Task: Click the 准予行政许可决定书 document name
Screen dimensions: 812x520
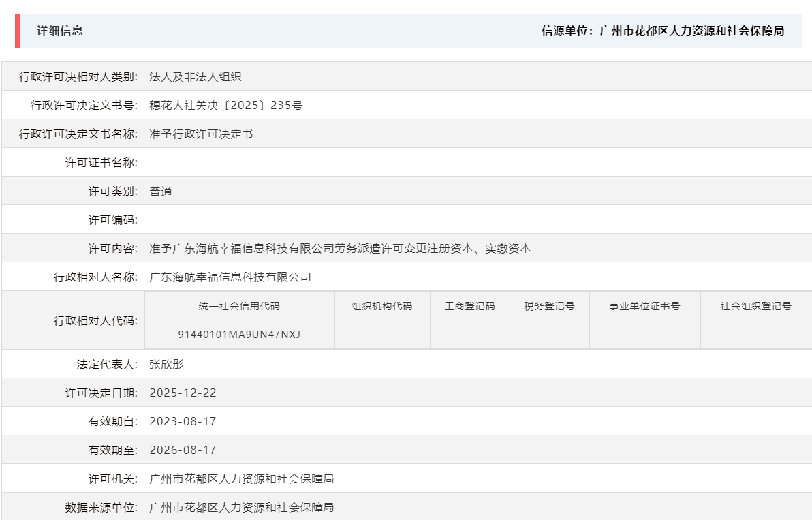Action: click(197, 133)
